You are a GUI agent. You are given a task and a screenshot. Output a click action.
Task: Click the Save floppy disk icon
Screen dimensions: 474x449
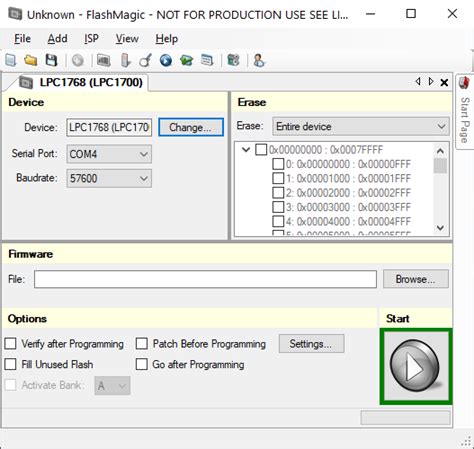click(51, 61)
